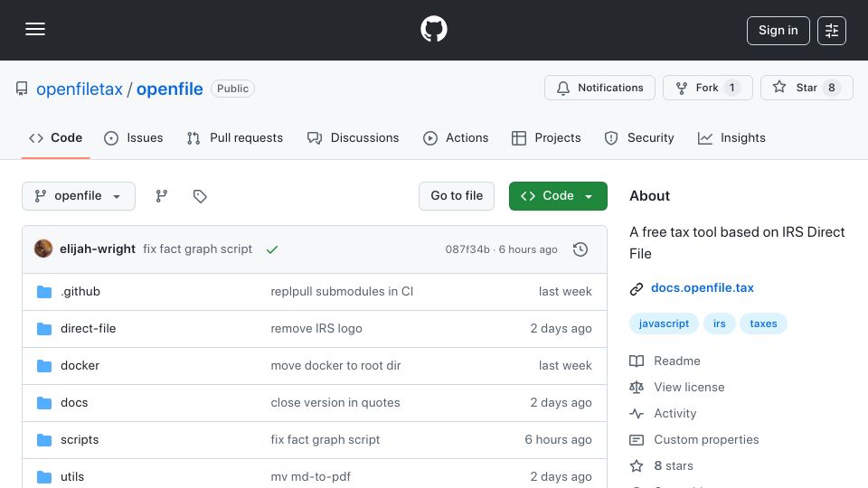Open 'remove IRS logo' commit message

tap(316, 329)
